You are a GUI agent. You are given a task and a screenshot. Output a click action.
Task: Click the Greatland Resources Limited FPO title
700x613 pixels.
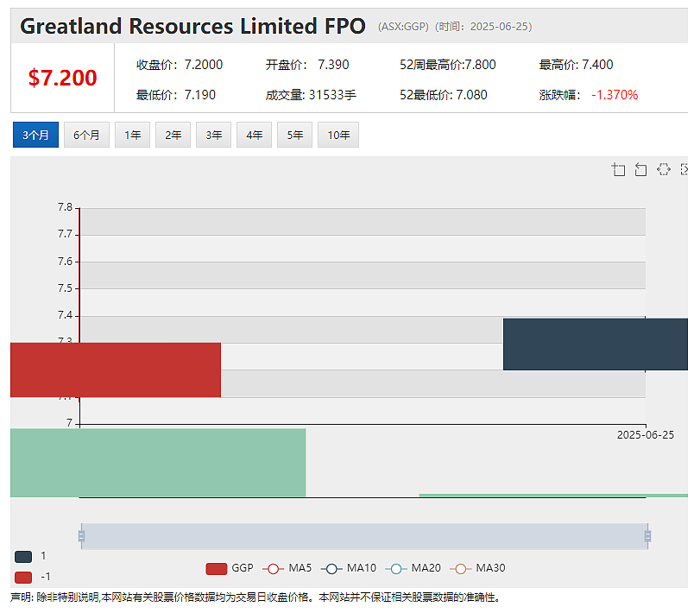pyautogui.click(x=192, y=26)
